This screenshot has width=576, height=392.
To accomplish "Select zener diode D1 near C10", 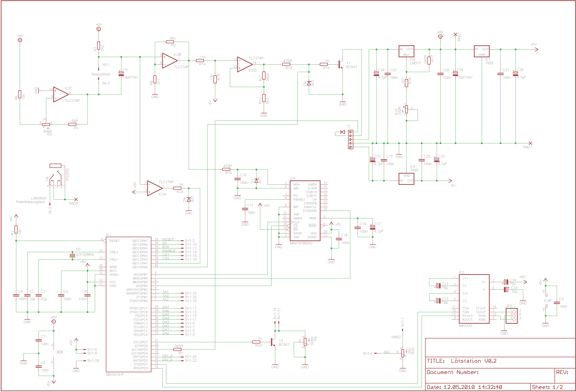I will (x=256, y=181).
